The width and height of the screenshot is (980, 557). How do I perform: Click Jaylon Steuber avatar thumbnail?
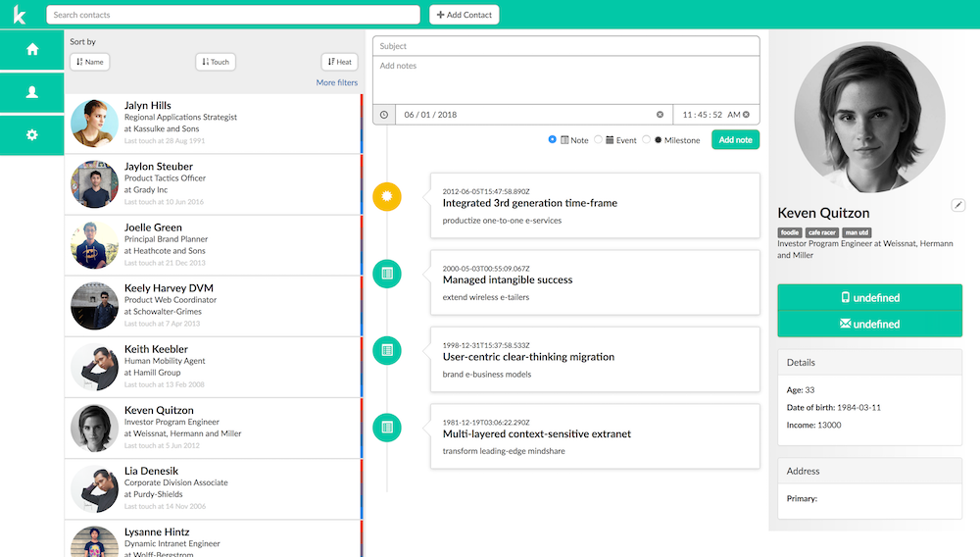point(94,184)
